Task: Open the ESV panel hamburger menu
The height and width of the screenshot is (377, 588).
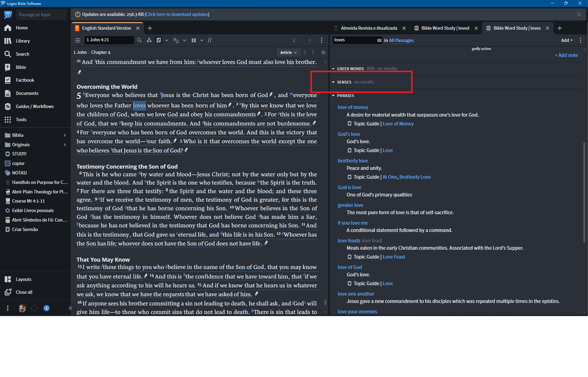Action: [x=78, y=40]
